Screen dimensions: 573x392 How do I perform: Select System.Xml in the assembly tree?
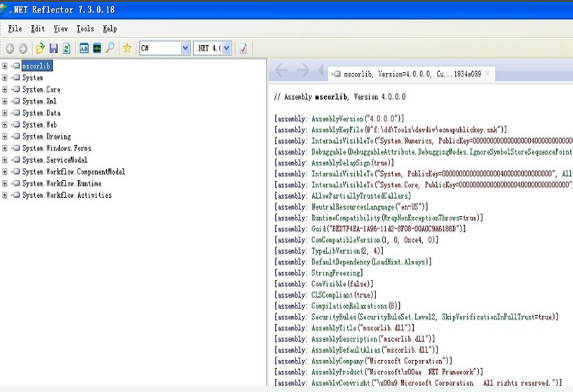click(x=39, y=101)
